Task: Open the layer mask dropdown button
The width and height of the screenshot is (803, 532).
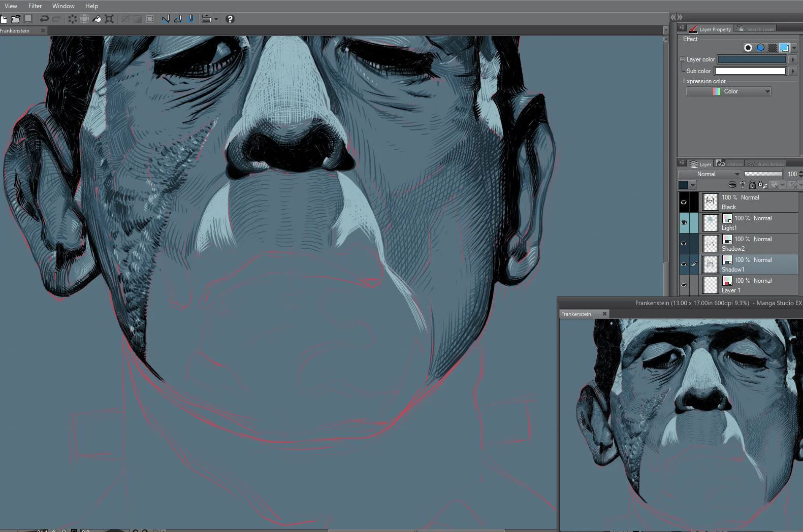Action: click(777, 185)
